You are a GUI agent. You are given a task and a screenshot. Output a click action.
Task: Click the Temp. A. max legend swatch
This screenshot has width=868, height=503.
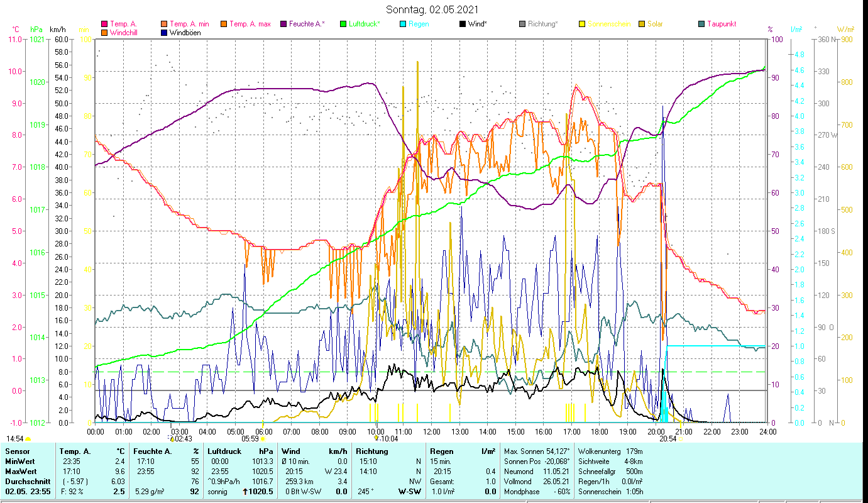224,24
